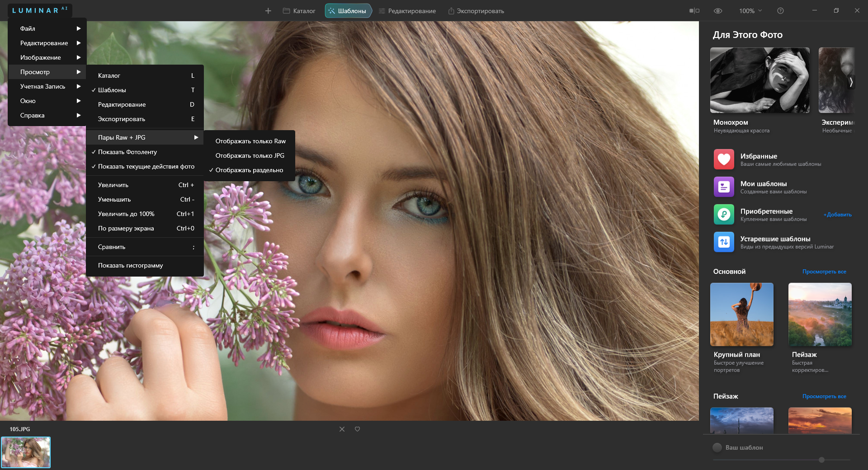Screen dimensions: 868x470
Task: Select Отображать только Raw option
Action: point(250,141)
